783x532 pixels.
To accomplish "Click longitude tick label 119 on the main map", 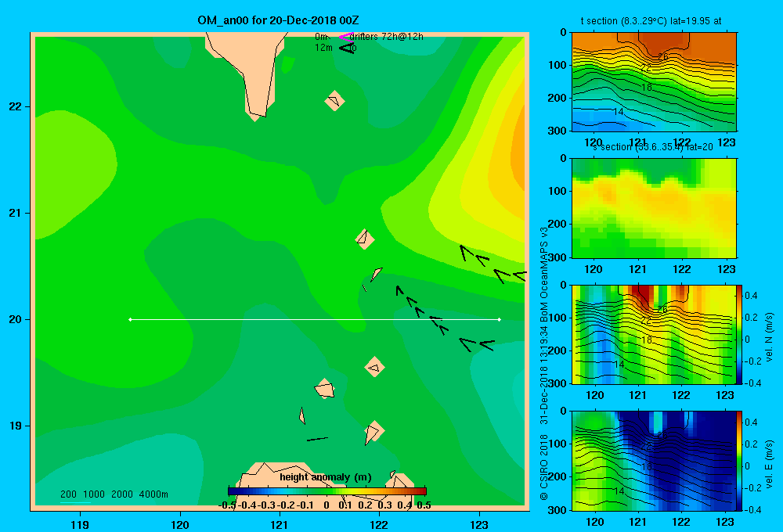I will (x=80, y=524).
